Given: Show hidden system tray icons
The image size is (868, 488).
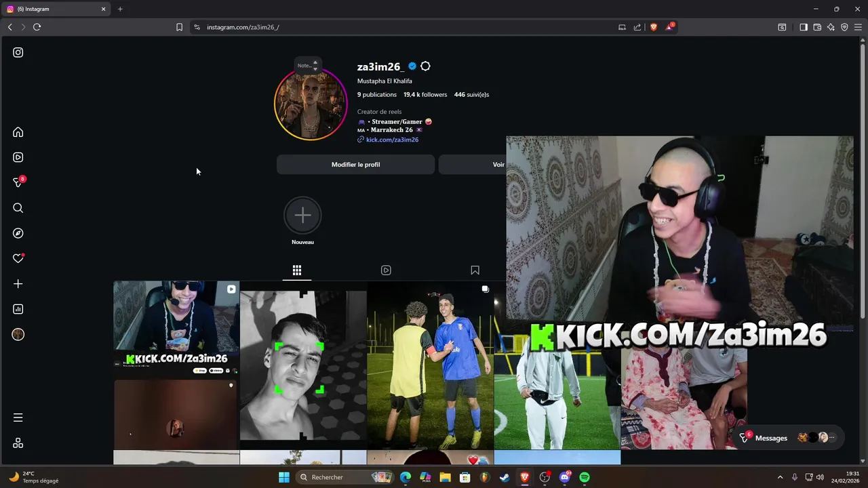Looking at the screenshot, I should (x=780, y=477).
